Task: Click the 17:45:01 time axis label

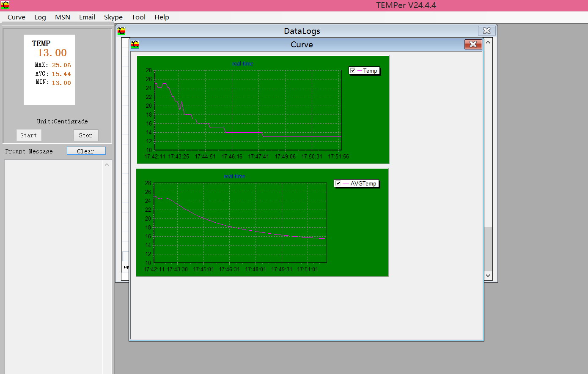Action: (x=203, y=269)
